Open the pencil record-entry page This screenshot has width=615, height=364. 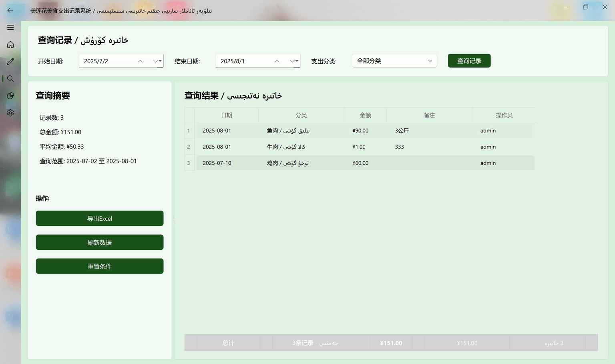(x=10, y=61)
